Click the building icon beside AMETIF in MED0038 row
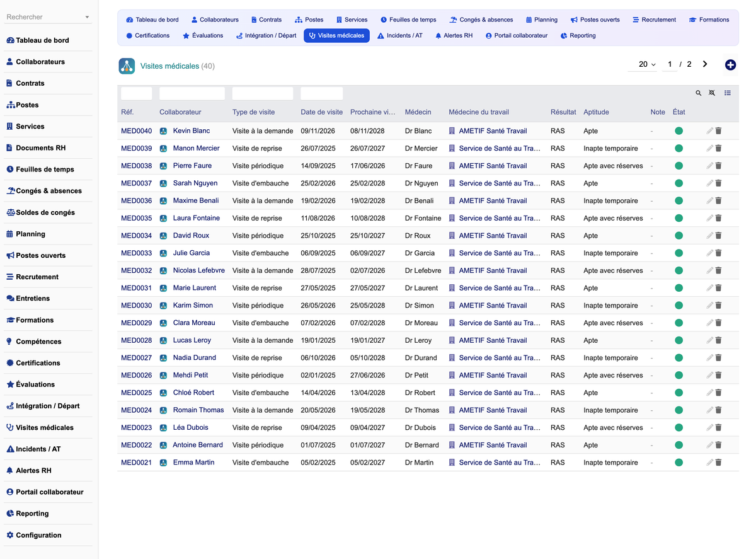This screenshot has width=756, height=559. click(x=452, y=166)
